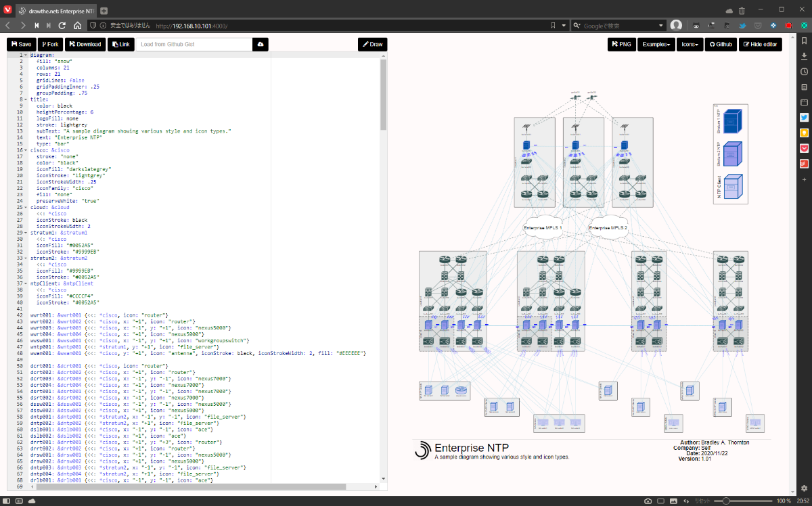The height and width of the screenshot is (506, 812).
Task: Go to the browser home page
Action: pyautogui.click(x=77, y=25)
